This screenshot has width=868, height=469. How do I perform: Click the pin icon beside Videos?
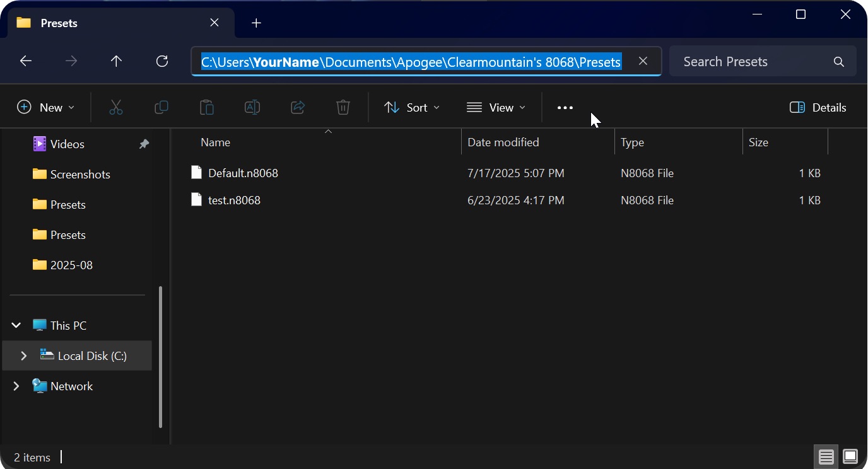coord(144,144)
